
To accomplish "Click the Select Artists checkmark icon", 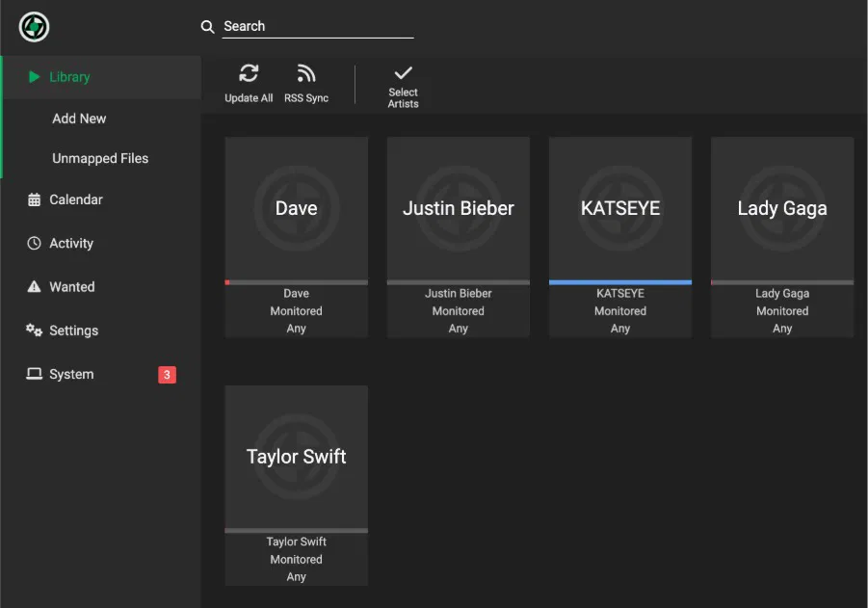I will (403, 73).
